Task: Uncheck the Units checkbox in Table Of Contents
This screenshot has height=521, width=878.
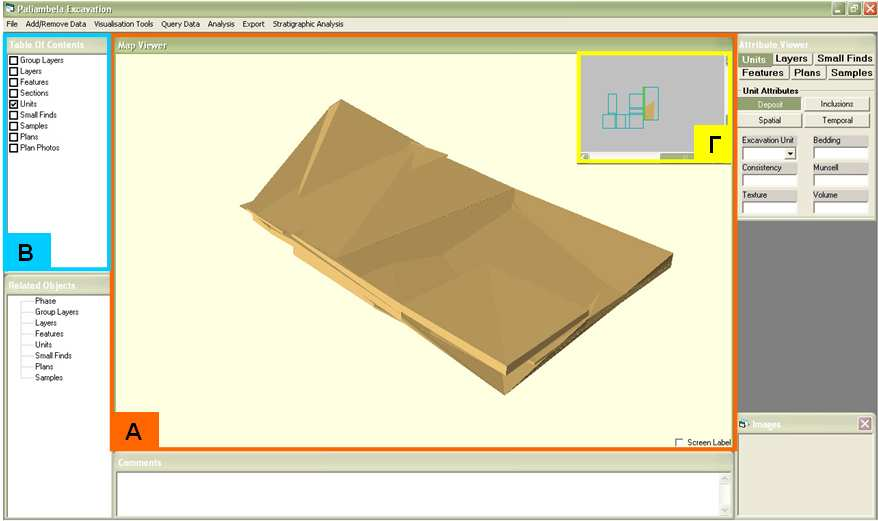Action: (13, 104)
